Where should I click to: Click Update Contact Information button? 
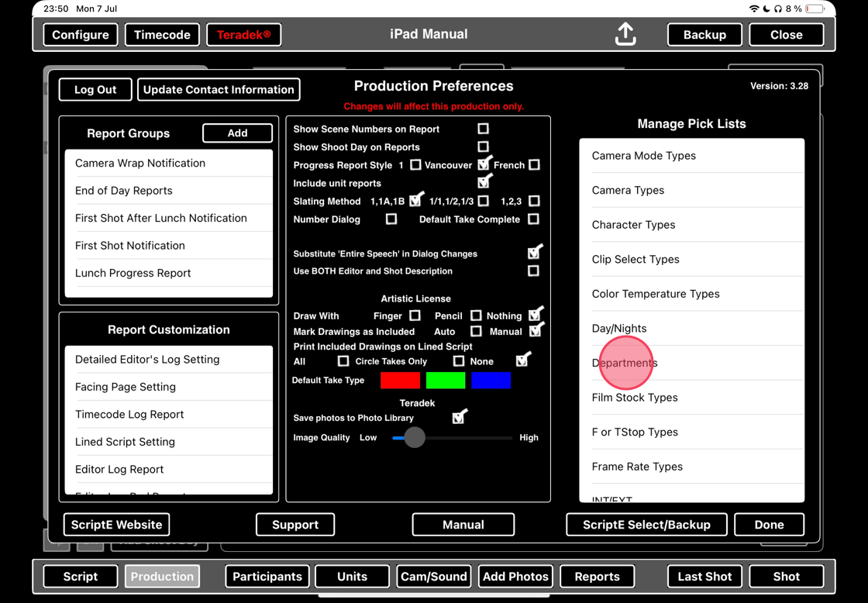click(x=219, y=90)
